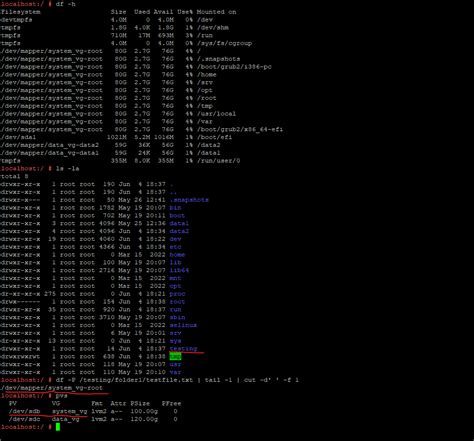Click the "etc" directory name

point(175,247)
